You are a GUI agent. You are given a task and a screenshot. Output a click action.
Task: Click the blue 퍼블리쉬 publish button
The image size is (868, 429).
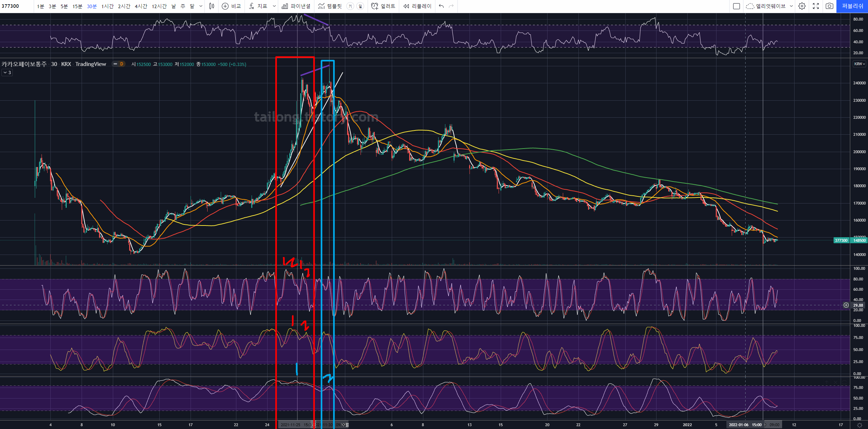852,6
